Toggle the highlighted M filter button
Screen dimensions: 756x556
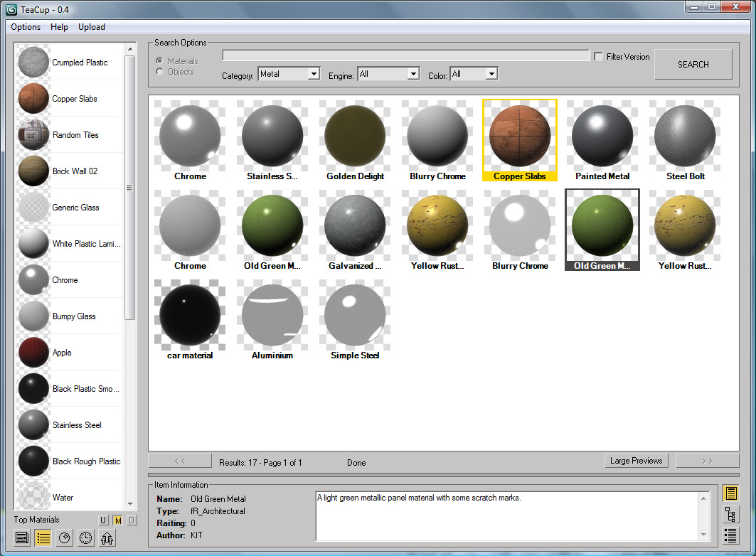tap(117, 520)
